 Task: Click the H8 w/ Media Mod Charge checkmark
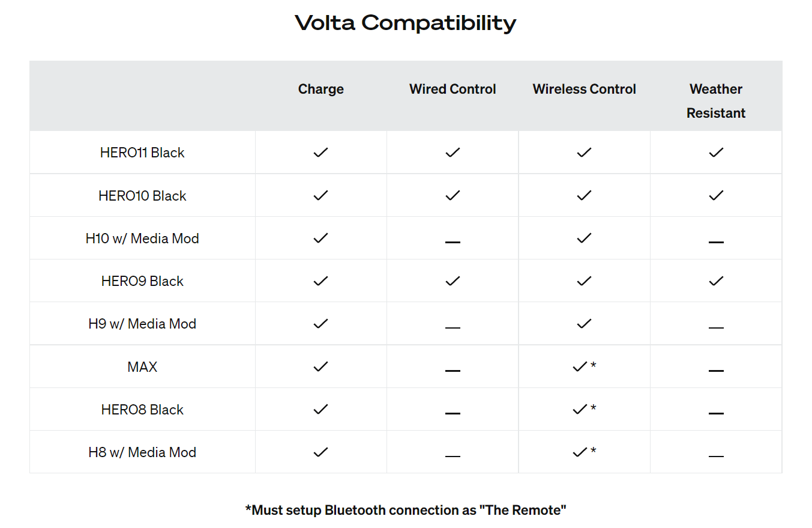(x=321, y=452)
